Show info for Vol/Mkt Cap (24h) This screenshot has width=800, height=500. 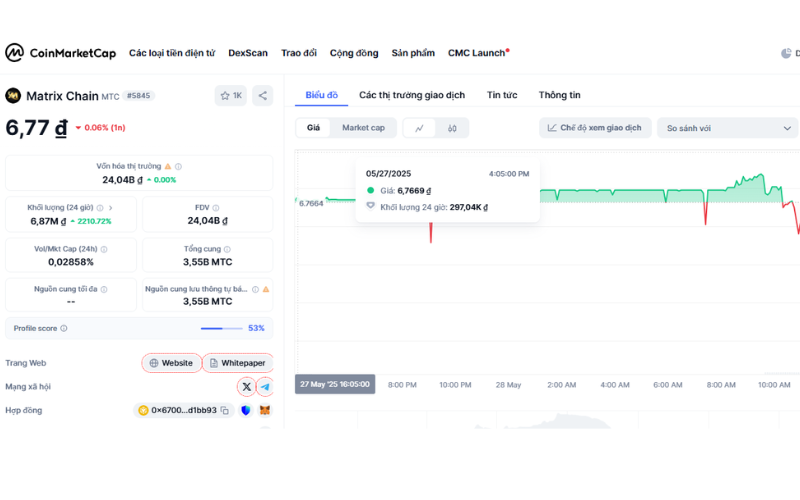(x=104, y=249)
